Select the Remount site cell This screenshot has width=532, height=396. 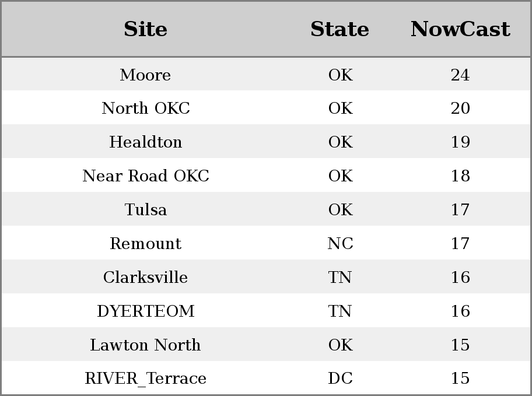146,243
